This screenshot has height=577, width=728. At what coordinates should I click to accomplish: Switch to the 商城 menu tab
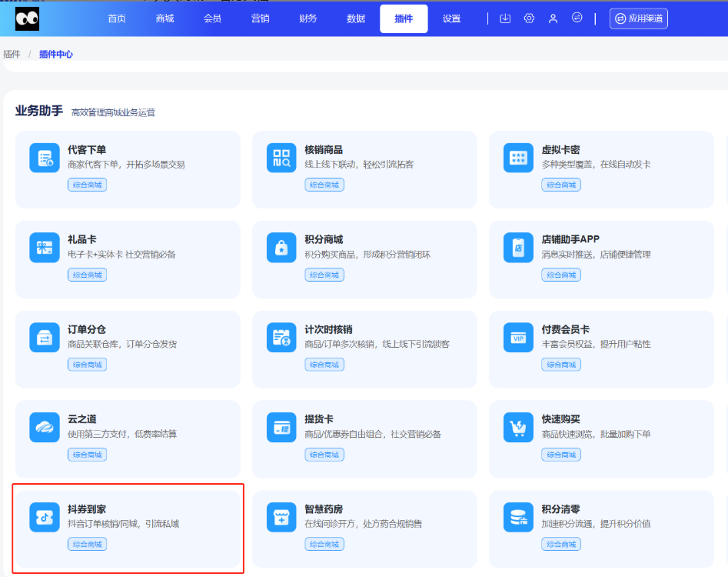(x=165, y=18)
